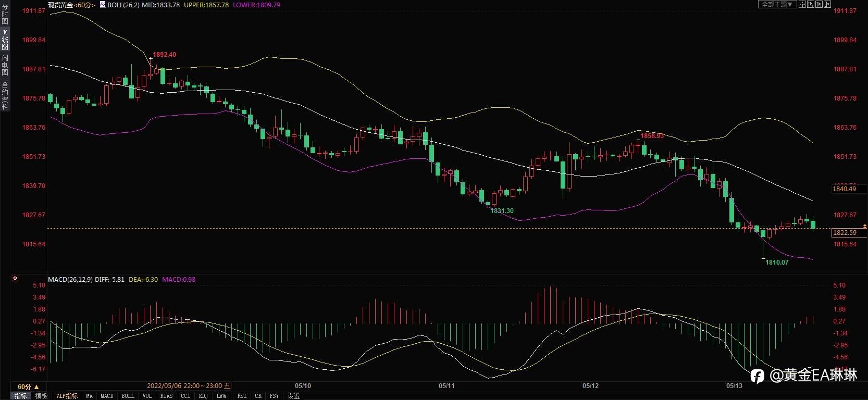
Task: Click the UPPER:1857.78 value
Action: pyautogui.click(x=206, y=5)
